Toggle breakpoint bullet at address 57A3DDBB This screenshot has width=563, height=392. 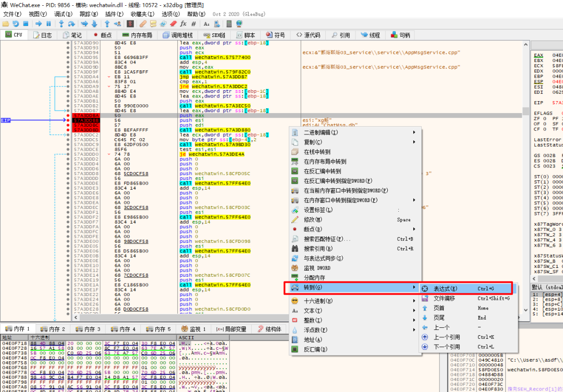coord(68,120)
